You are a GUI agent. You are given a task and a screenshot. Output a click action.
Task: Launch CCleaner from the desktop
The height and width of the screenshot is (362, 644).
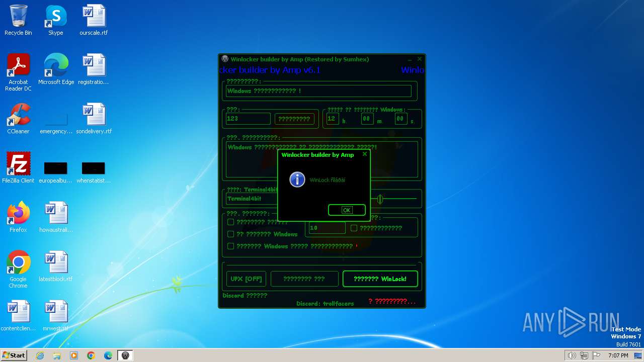(x=18, y=119)
